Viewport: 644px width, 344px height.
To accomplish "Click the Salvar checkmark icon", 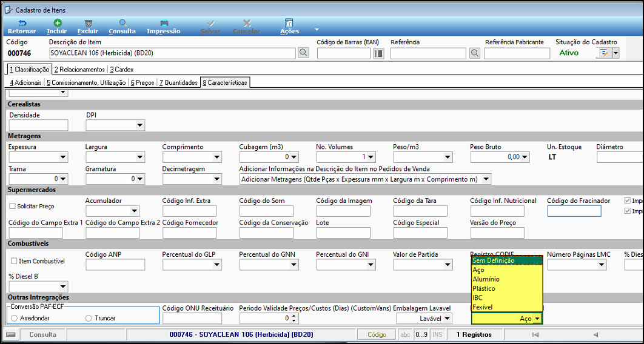I will [x=210, y=24].
